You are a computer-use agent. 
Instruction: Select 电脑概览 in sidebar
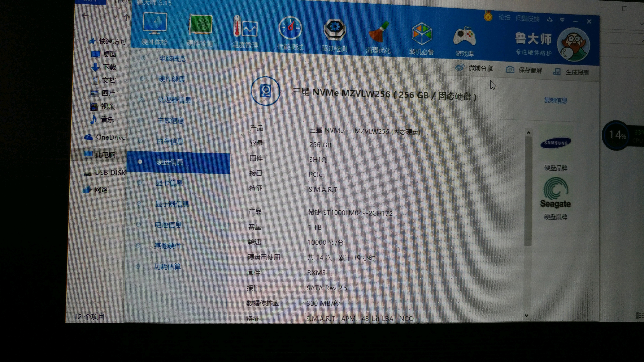click(172, 58)
